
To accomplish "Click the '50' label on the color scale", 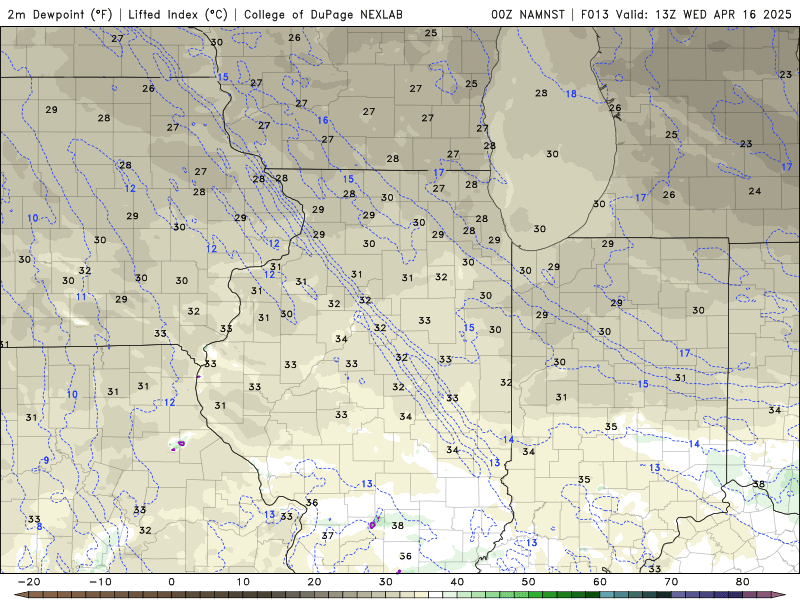I will [x=529, y=582].
